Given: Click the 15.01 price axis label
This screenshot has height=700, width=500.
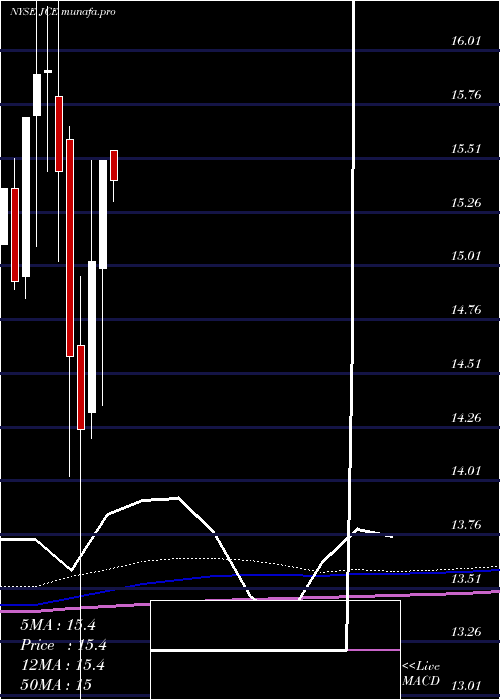Looking at the screenshot, I should coord(466,256).
